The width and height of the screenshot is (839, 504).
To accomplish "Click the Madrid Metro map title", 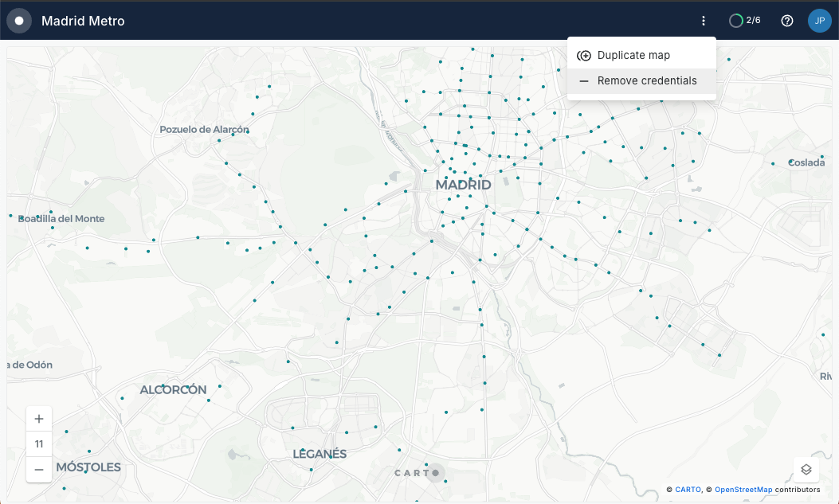I will point(83,21).
